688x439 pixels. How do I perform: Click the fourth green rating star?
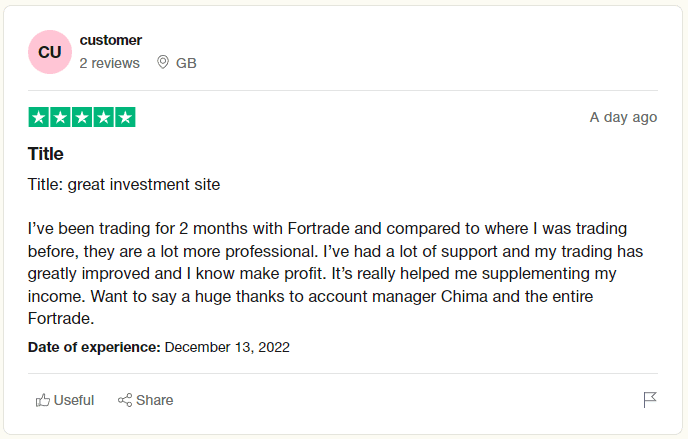pos(104,117)
